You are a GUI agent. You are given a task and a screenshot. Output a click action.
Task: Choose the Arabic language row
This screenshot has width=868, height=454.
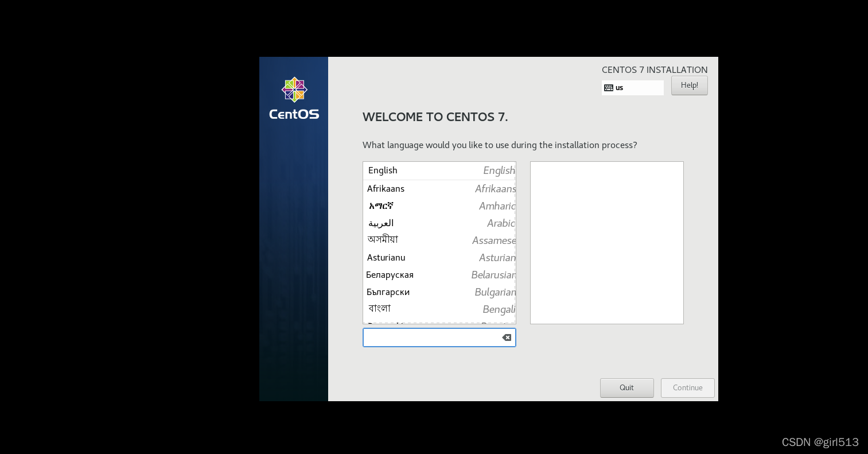click(439, 223)
